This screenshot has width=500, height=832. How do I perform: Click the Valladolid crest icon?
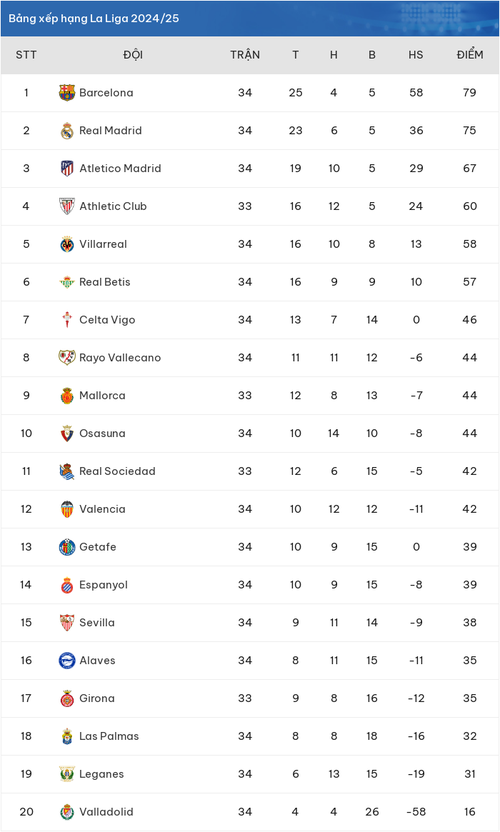67,812
